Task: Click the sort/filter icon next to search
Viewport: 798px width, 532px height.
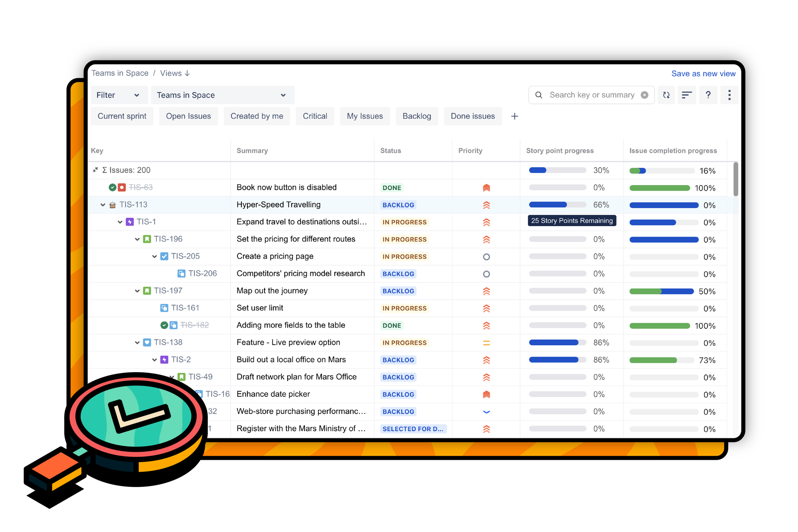Action: [686, 95]
